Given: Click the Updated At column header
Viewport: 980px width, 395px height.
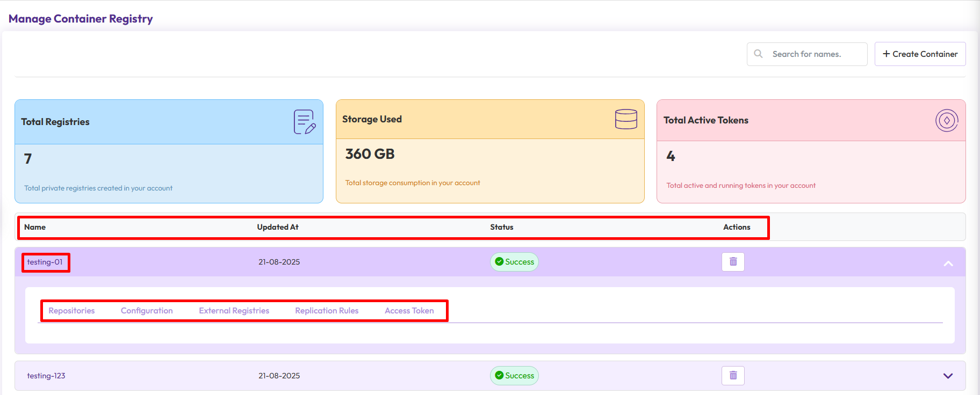Looking at the screenshot, I should click(x=278, y=227).
